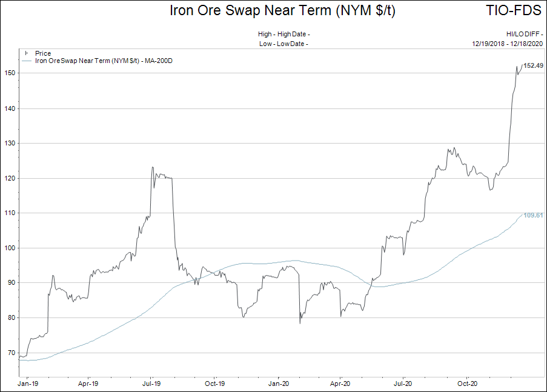
Task: Click the Low - Low Date field
Action: pyautogui.click(x=283, y=44)
